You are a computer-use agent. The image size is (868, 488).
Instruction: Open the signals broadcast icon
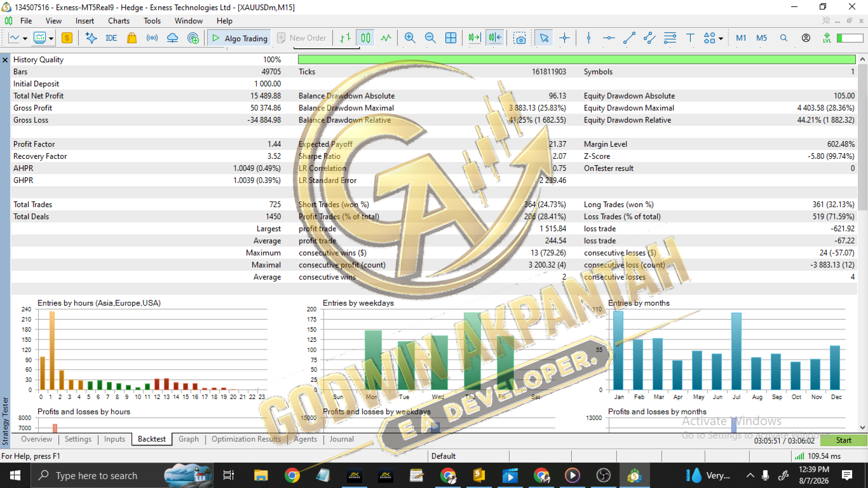[x=152, y=38]
